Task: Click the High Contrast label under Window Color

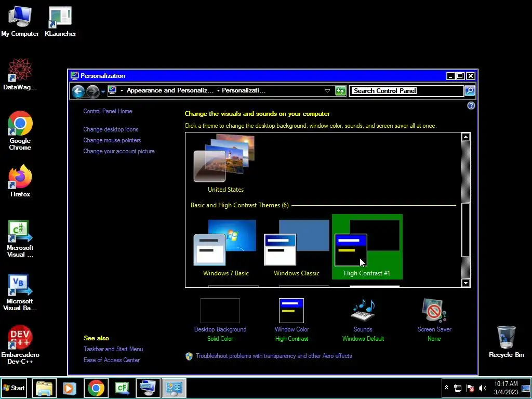Action: tap(291, 339)
